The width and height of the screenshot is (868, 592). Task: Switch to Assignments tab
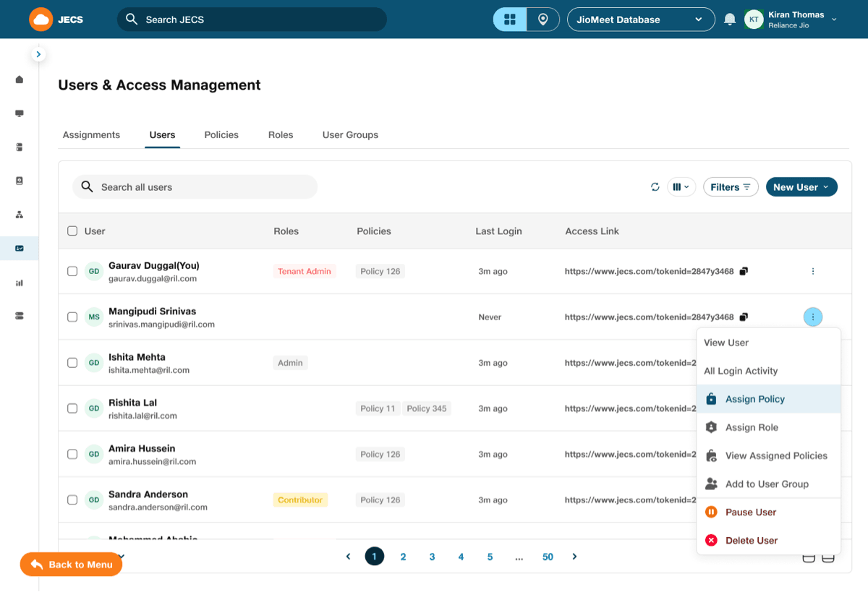click(92, 135)
